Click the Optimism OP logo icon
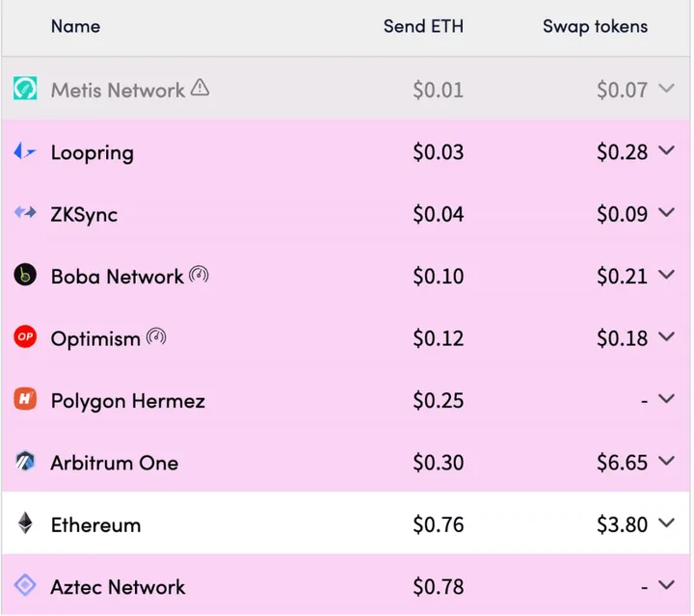The height and width of the screenshot is (616, 694). click(25, 337)
